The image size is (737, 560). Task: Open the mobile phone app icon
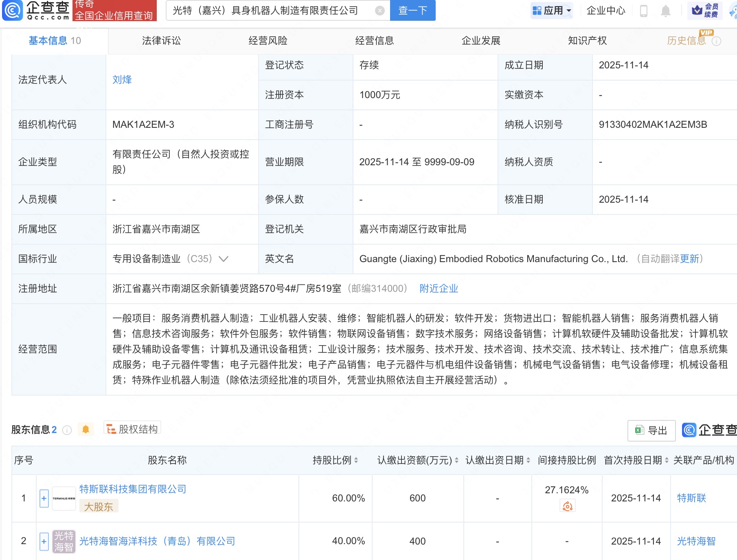[644, 11]
